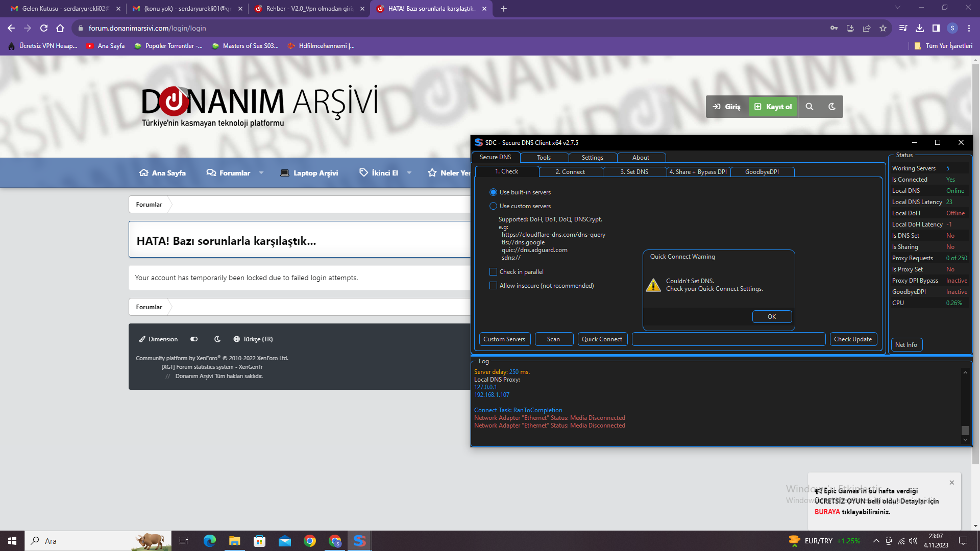Open the Türkçe (TR) language chooser
Viewport: 980px width, 551px height.
tap(253, 339)
